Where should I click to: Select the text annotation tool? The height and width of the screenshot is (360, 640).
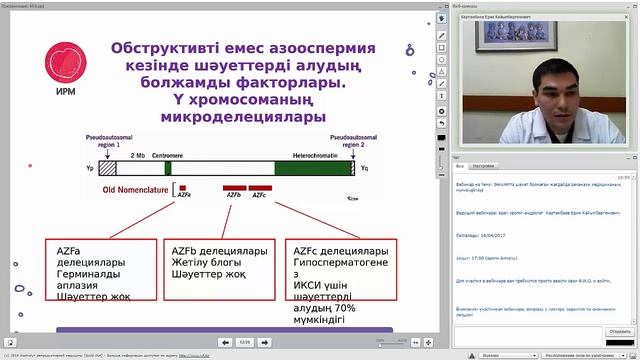(x=442, y=96)
